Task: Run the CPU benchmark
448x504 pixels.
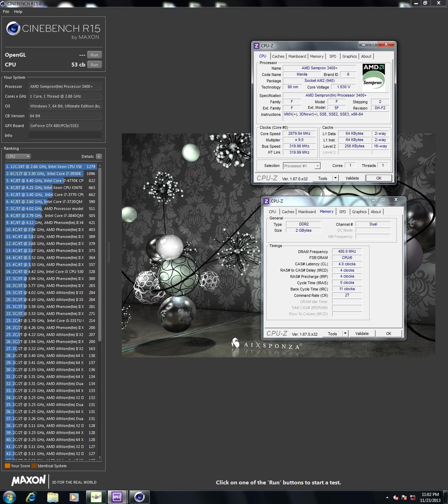Action: coord(94,65)
